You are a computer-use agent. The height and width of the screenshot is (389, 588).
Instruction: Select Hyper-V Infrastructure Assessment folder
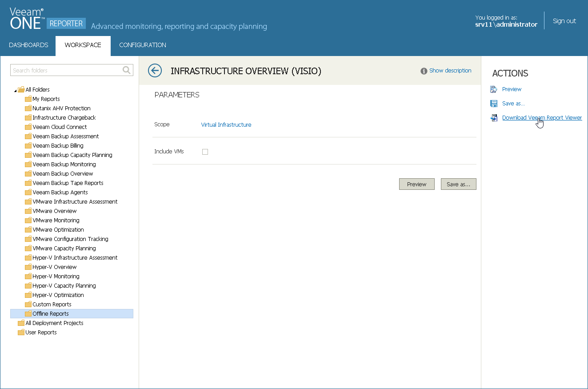[x=75, y=257]
